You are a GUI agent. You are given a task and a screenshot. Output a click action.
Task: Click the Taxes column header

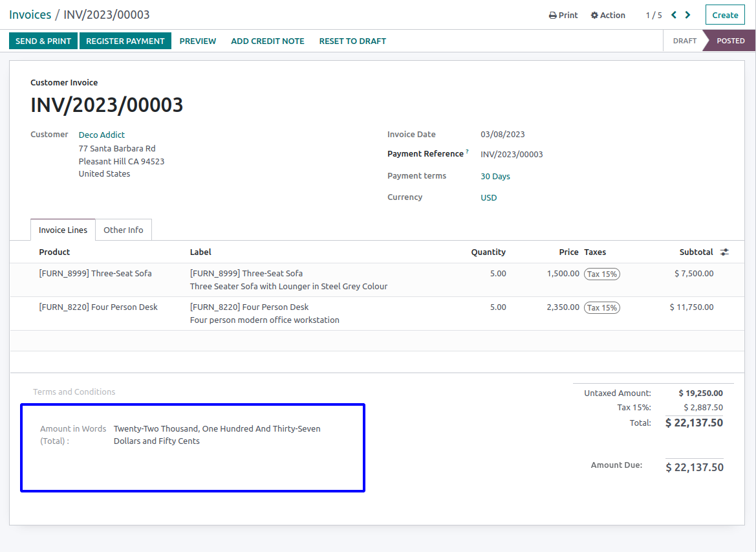click(595, 252)
